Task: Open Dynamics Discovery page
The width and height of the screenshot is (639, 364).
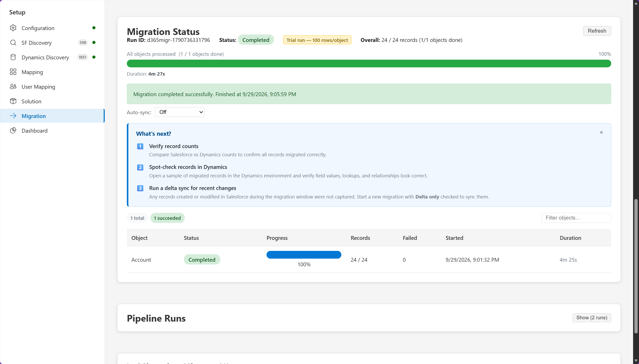Action: point(52,57)
